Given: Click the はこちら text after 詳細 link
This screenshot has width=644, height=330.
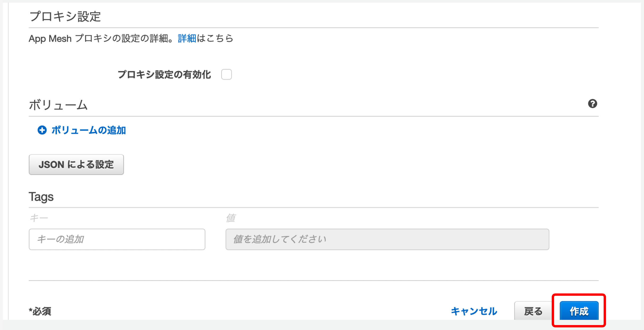Looking at the screenshot, I should tap(215, 38).
